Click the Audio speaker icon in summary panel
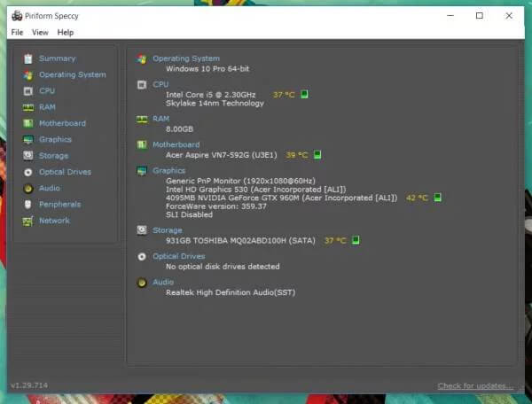This screenshot has height=404, width=532. tap(142, 283)
